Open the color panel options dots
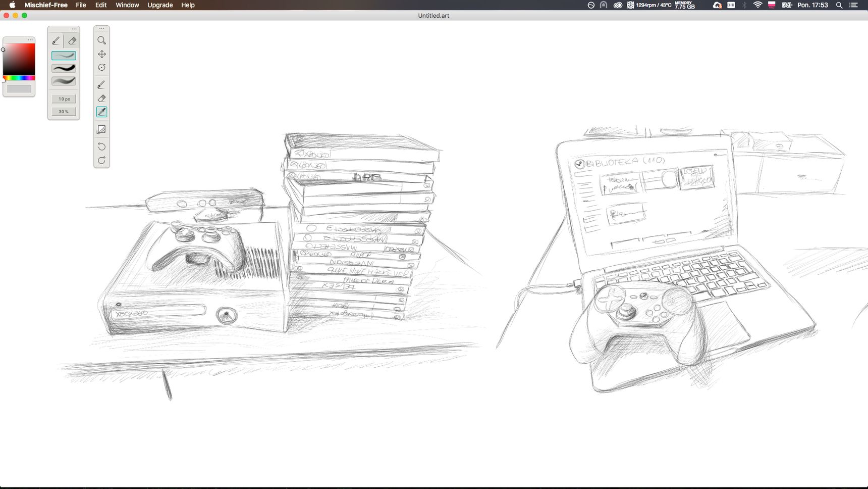This screenshot has height=489, width=868. tap(30, 39)
